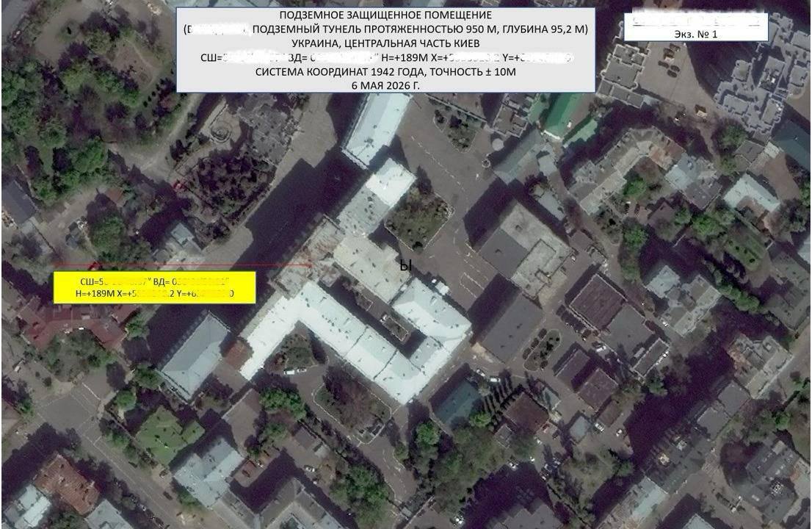The height and width of the screenshot is (529, 812).
Task: Click the yellow box line starting 'Н=+189М'
Action: tap(154, 293)
